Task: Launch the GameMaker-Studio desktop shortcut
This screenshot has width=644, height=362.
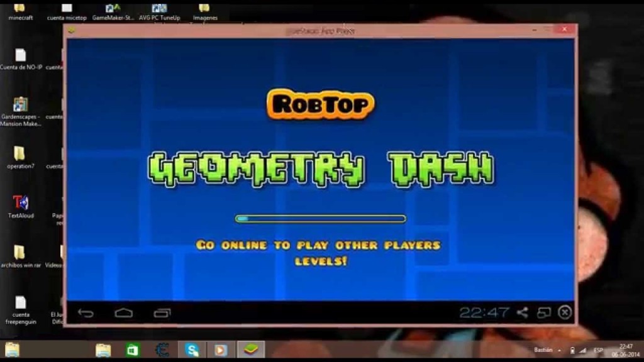Action: [113, 11]
